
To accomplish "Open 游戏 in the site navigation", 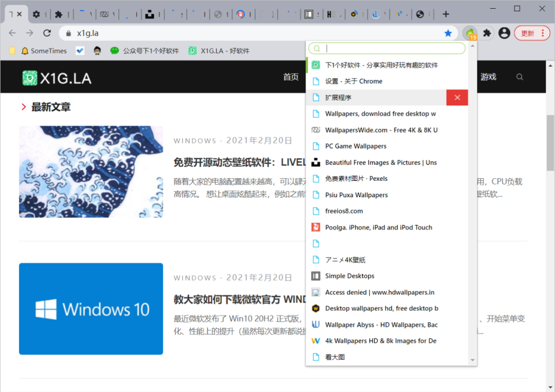I will tap(488, 77).
